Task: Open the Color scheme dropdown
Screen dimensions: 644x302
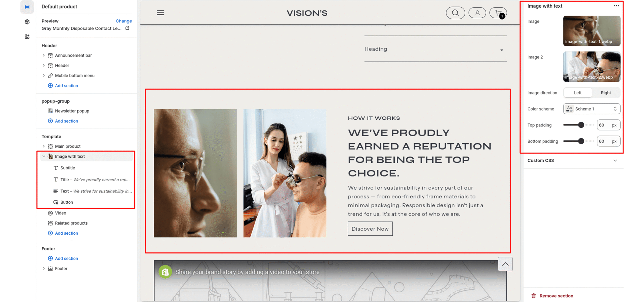Action: 591,109
